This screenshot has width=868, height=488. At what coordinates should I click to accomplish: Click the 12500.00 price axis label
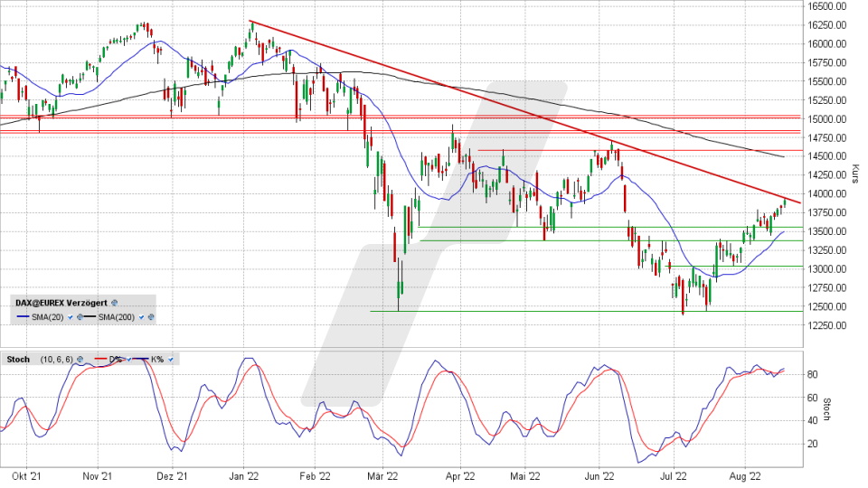pyautogui.click(x=826, y=306)
